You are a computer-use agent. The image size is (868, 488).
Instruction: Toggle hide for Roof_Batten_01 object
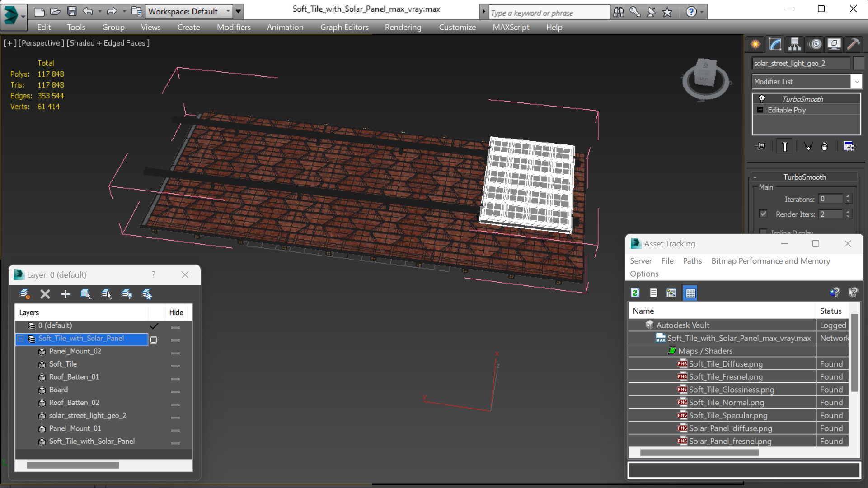click(175, 378)
